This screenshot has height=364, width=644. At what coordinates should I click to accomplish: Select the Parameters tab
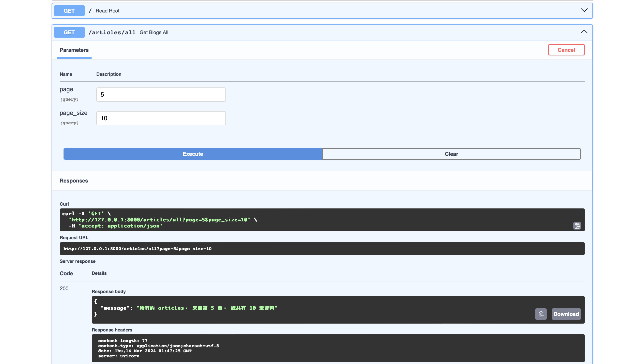[x=74, y=50]
